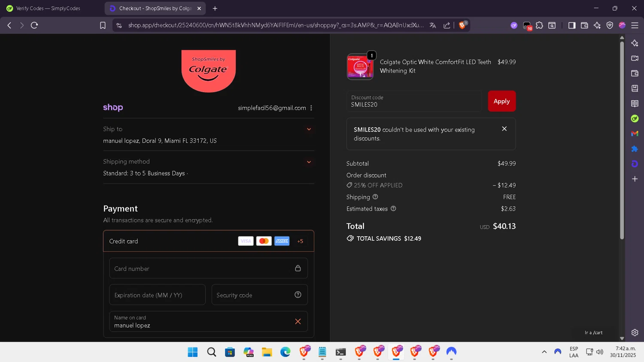Click the 25% OFF APPLIED discount text
This screenshot has width=644, height=362.
point(378,185)
